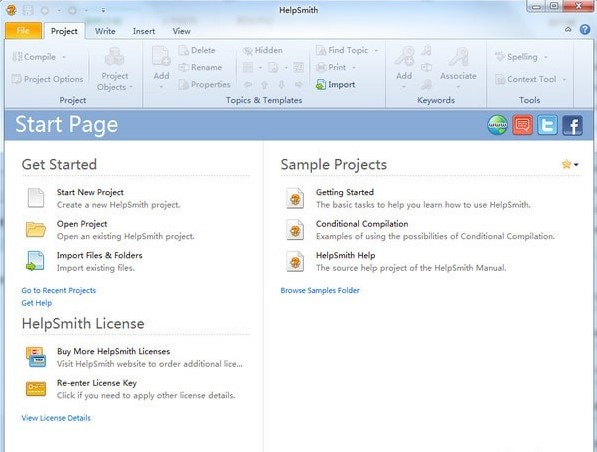Follow the View License Details link
This screenshot has width=597, height=452.
(x=56, y=418)
